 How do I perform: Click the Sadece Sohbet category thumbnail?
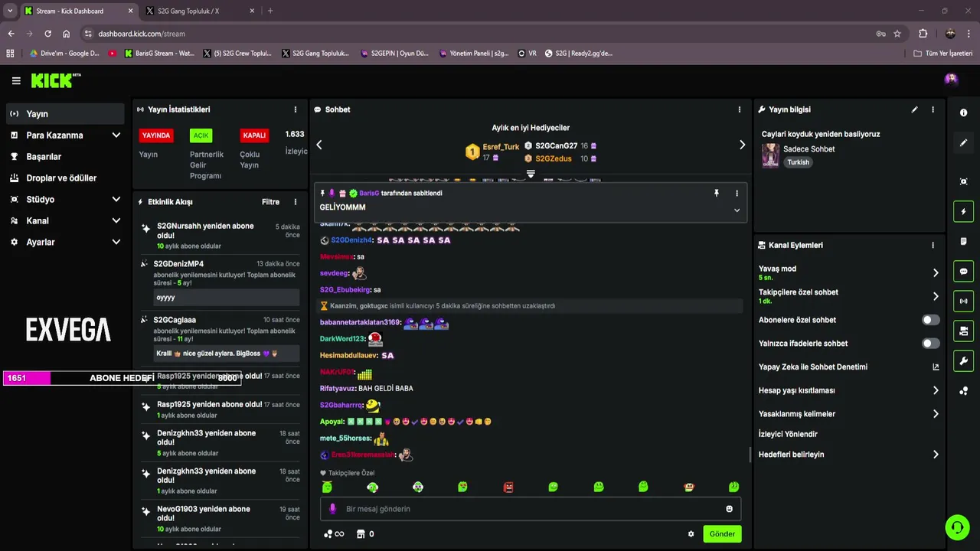(x=770, y=155)
